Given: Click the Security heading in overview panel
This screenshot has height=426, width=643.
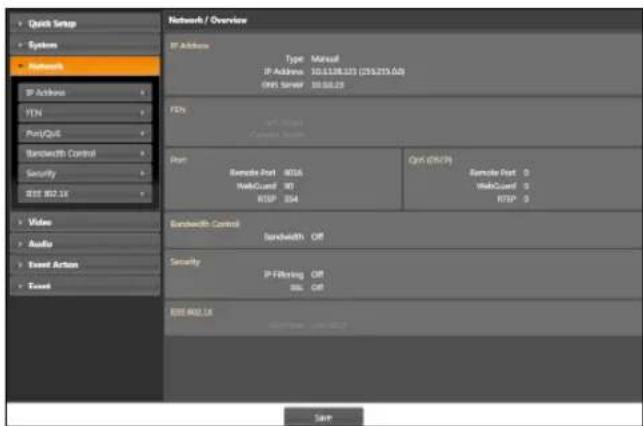Looking at the screenshot, I should pos(185,262).
